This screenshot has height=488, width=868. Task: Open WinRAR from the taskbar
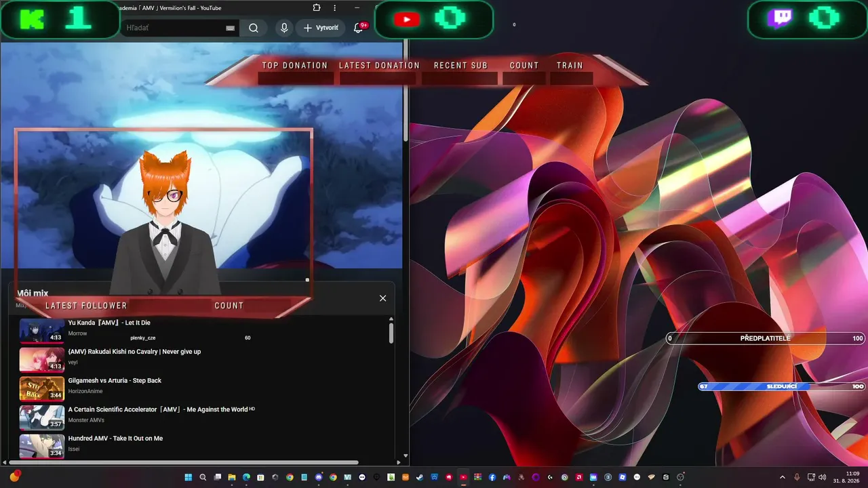pos(478,477)
